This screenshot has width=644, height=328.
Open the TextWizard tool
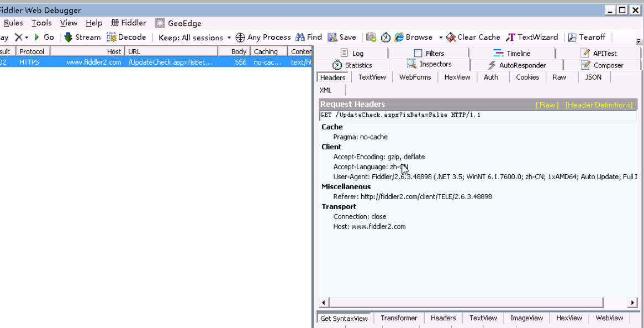coord(532,37)
